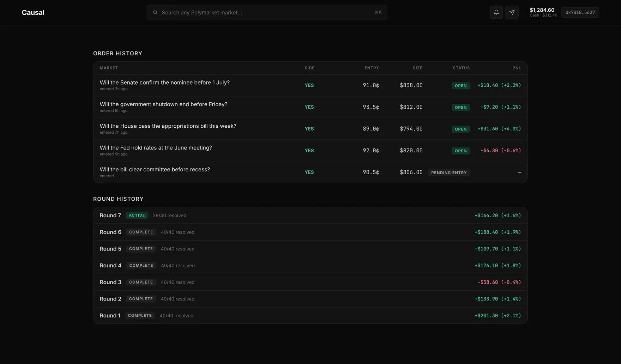Open the Causal logo home link

pos(33,12)
